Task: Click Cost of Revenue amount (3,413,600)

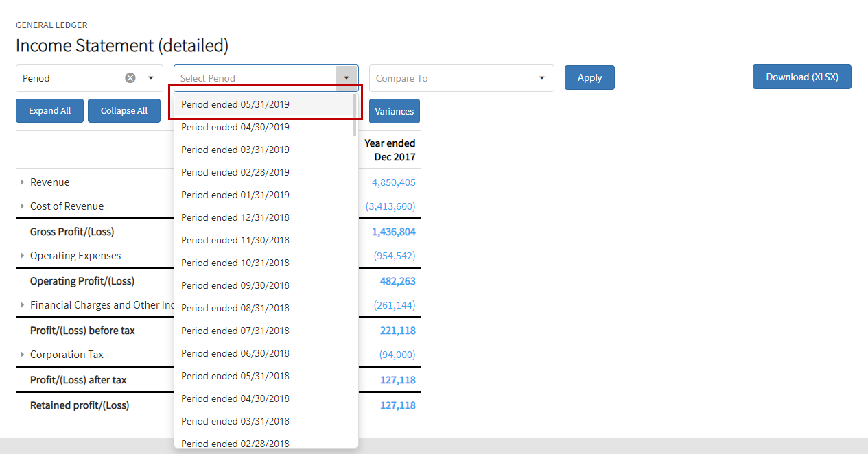Action: 390,206
